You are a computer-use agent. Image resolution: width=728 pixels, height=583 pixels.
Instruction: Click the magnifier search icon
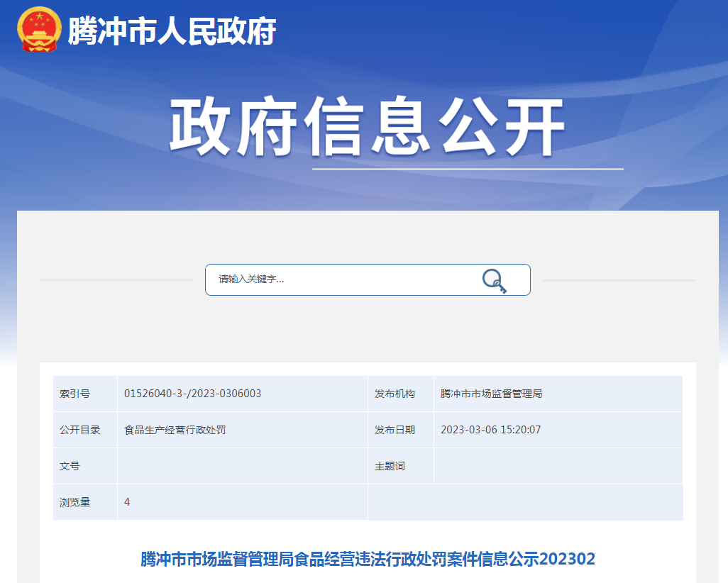point(494,281)
